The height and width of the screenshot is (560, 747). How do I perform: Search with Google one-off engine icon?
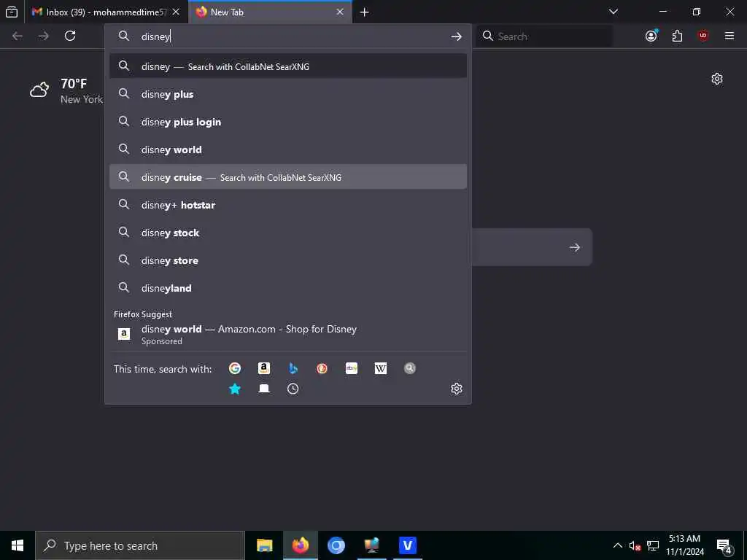click(234, 368)
